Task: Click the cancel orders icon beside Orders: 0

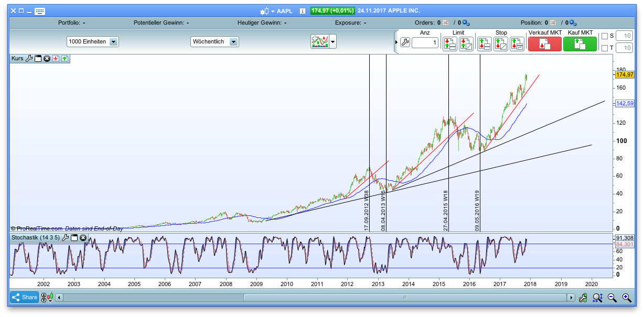Action: [445, 23]
